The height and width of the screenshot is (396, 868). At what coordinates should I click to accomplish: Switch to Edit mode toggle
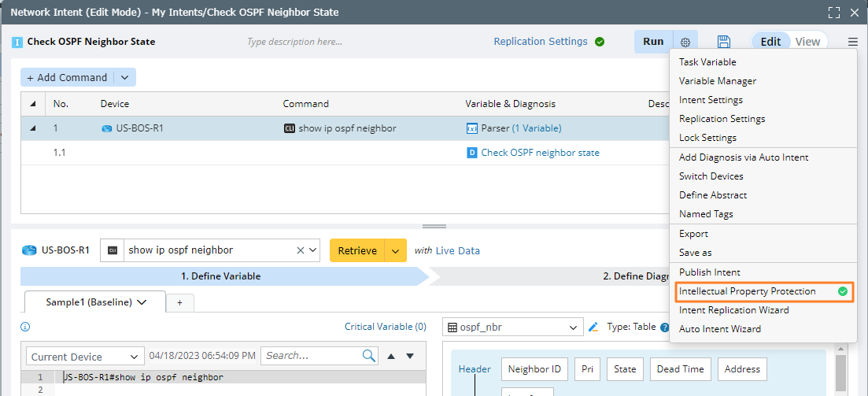coord(770,42)
